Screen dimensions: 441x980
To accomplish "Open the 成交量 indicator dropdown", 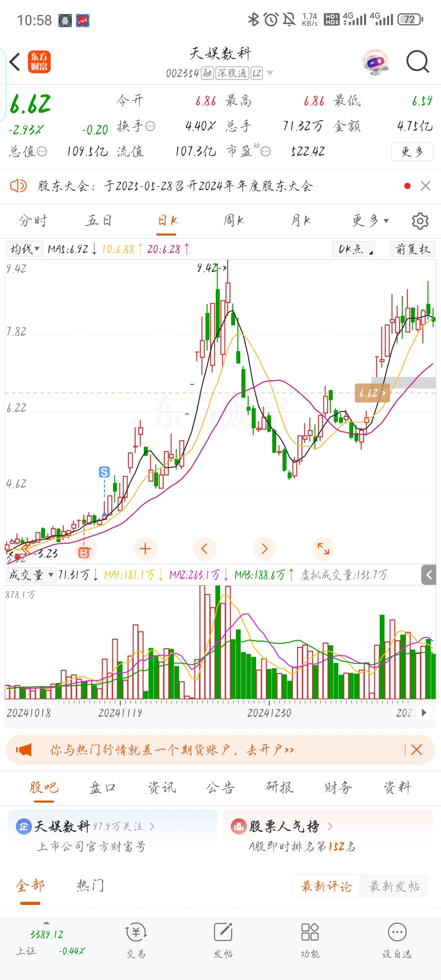I will (x=31, y=575).
